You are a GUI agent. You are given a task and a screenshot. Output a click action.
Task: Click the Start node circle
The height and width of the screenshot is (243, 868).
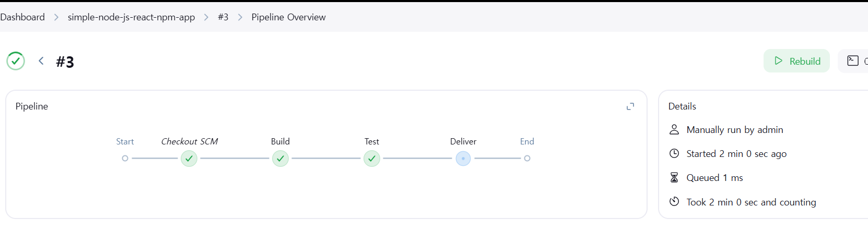pyautogui.click(x=125, y=159)
